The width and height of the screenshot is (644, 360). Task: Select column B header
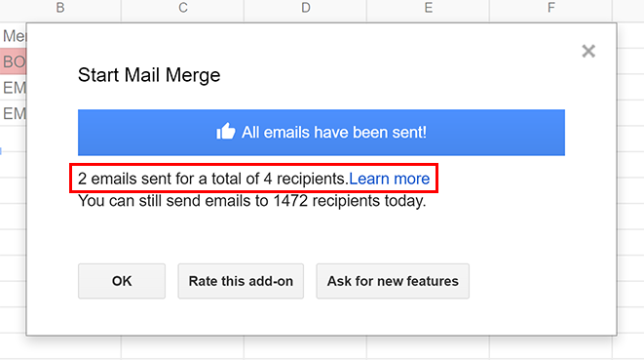(60, 8)
